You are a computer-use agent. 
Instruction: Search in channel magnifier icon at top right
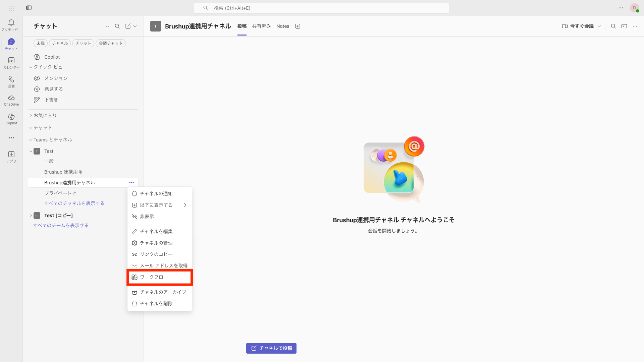click(613, 26)
